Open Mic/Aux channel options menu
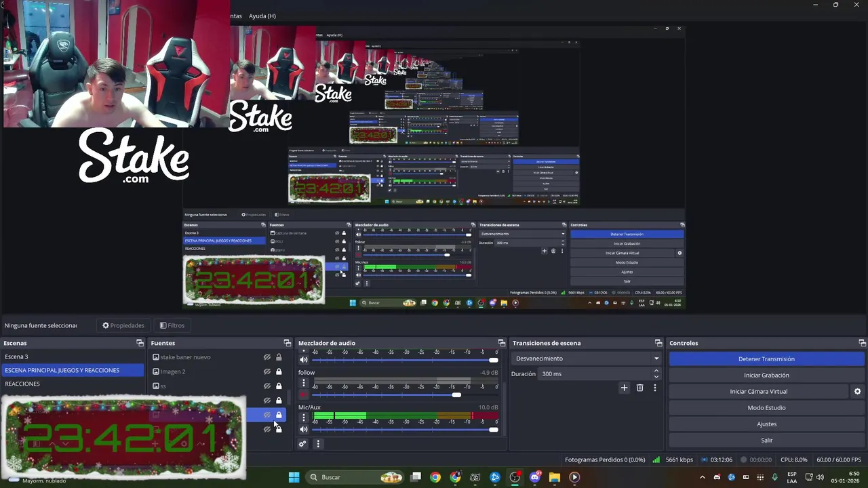This screenshot has width=868, height=488. click(303, 418)
